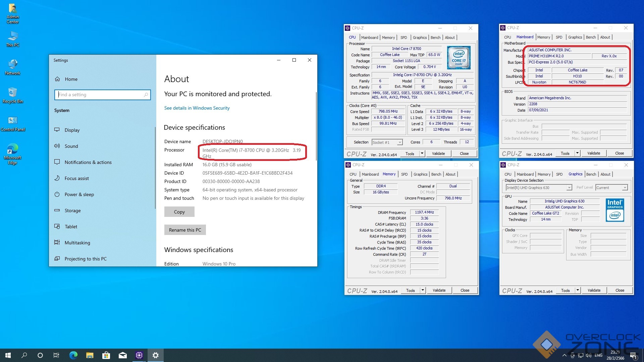Expand Perf Level Current dropdown
This screenshot has height=362, width=644.
[625, 188]
